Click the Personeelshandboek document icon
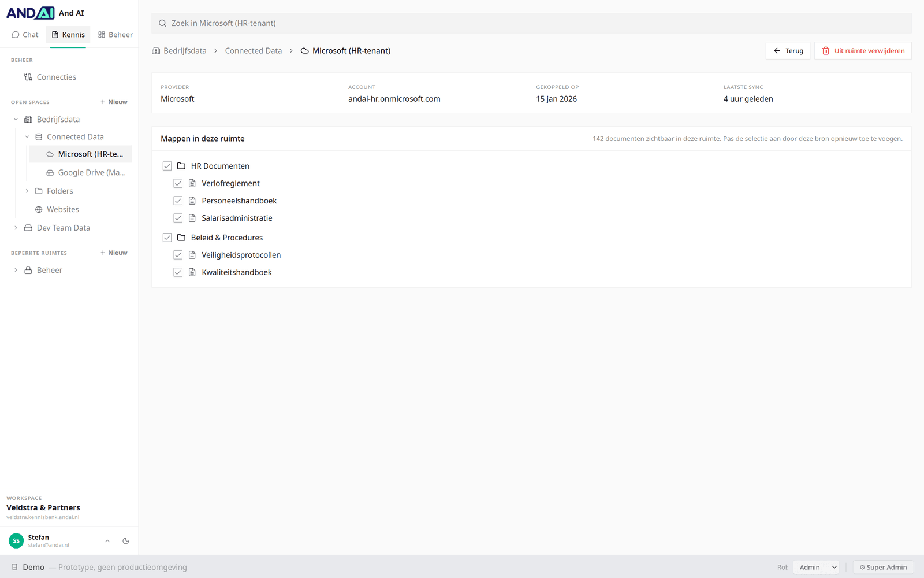The width and height of the screenshot is (924, 578). [x=192, y=201]
